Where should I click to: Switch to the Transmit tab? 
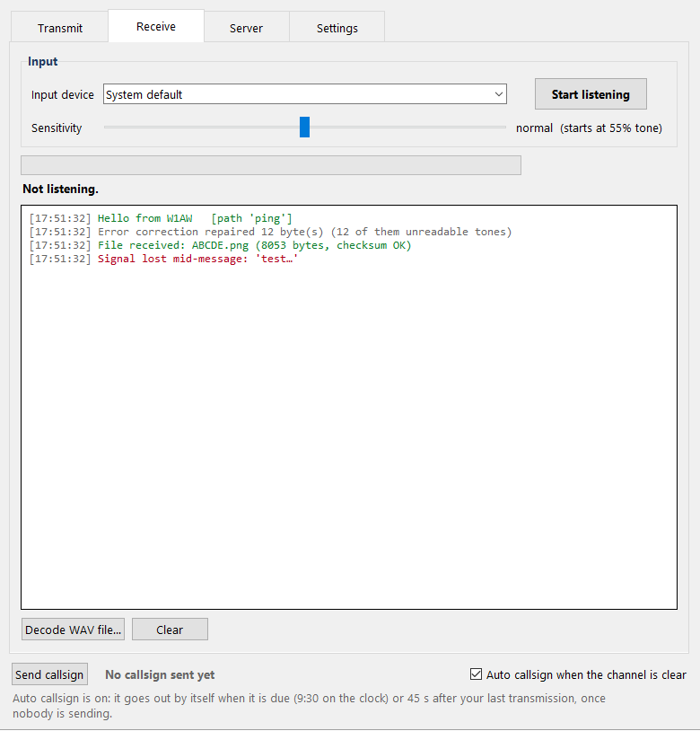[59, 28]
